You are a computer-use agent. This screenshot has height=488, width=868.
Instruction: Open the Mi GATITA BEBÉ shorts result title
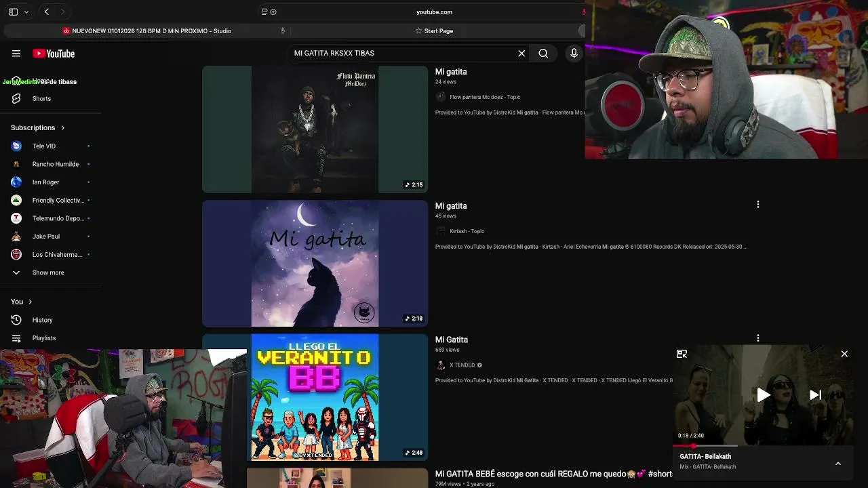553,474
